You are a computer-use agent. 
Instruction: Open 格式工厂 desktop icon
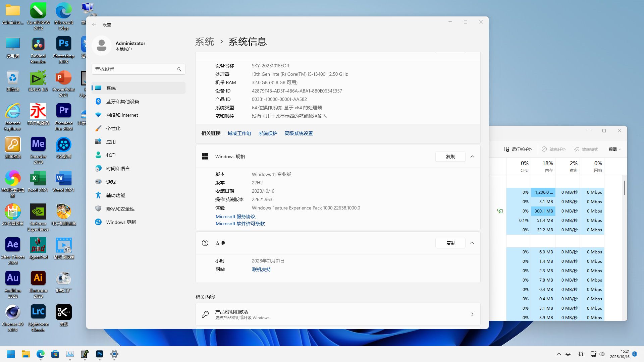(x=64, y=282)
